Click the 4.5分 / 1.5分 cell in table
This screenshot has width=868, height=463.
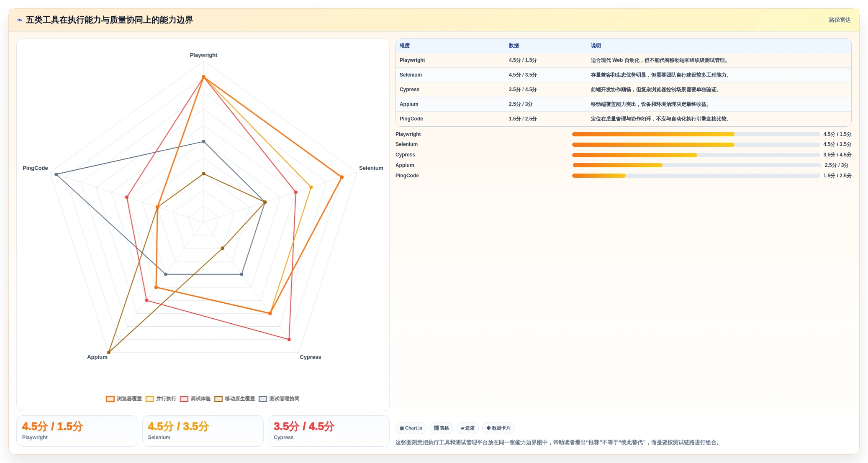[523, 60]
